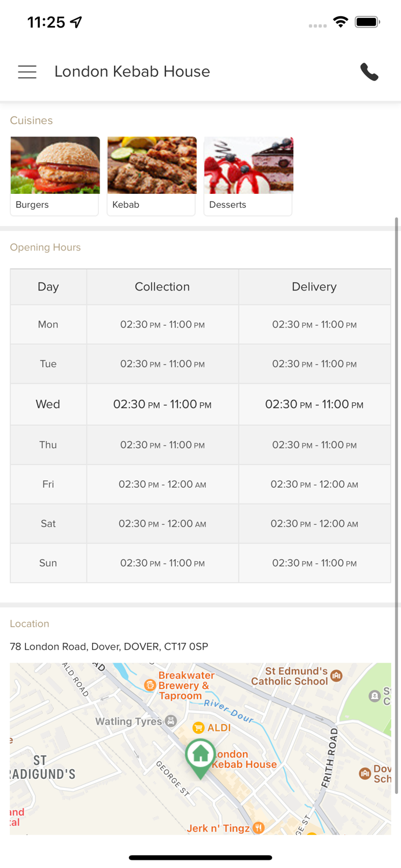
Task: Tap St Edmund's Catholic School marker
Action: pyautogui.click(x=337, y=675)
